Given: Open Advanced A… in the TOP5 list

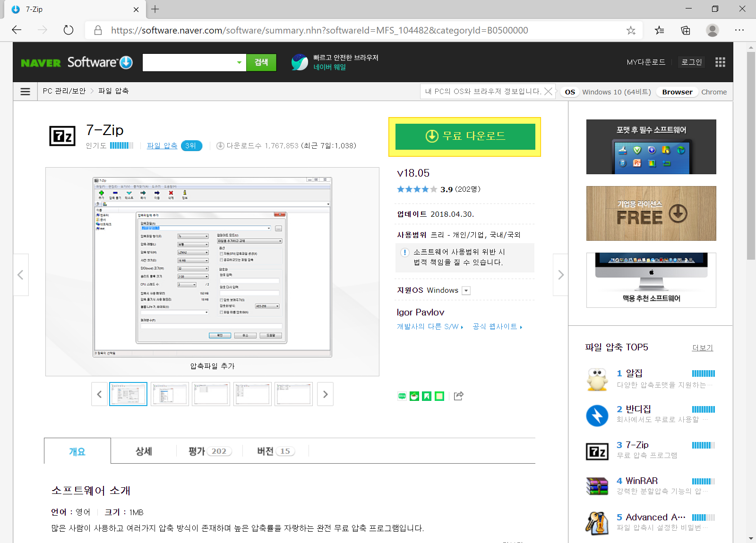Looking at the screenshot, I should coord(655,518).
